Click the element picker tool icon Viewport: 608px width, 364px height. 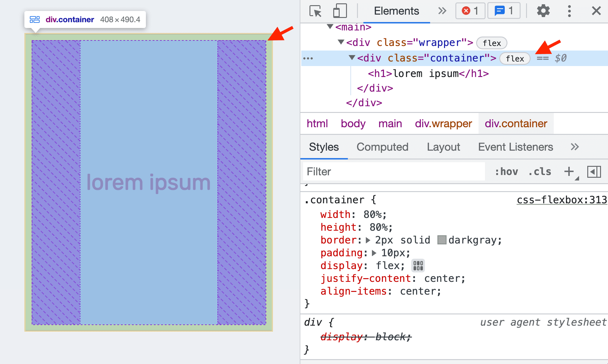click(x=313, y=11)
